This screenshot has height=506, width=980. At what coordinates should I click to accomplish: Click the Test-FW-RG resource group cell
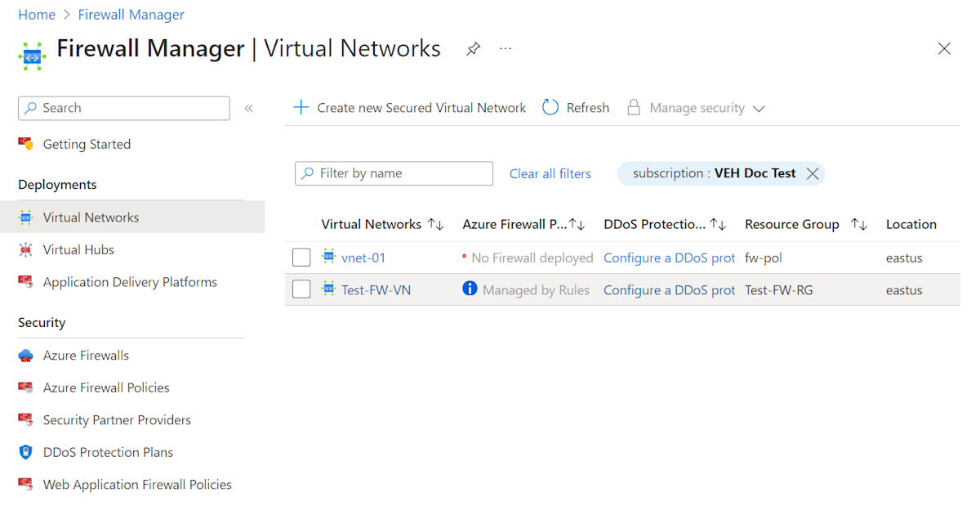[x=779, y=290]
